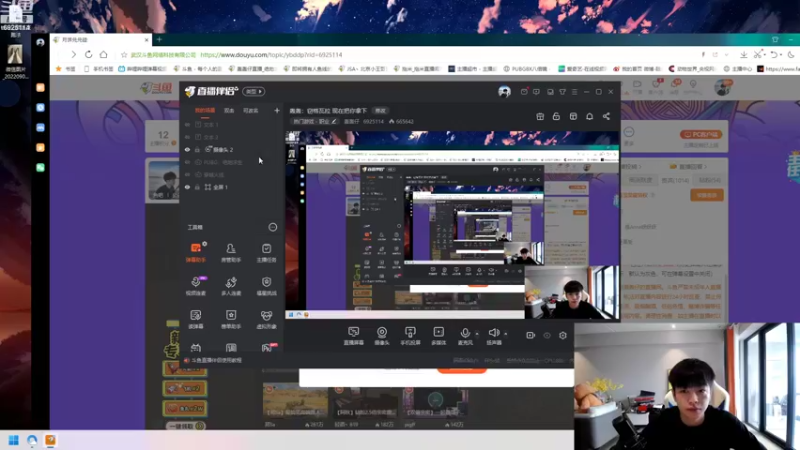
Task: Open the notification bell in the streaming app
Action: coord(589,116)
